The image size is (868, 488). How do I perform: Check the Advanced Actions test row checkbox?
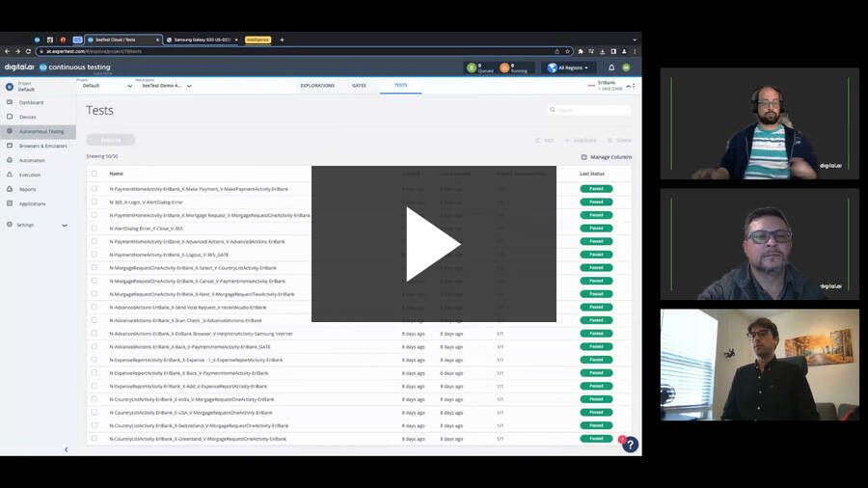coord(95,241)
